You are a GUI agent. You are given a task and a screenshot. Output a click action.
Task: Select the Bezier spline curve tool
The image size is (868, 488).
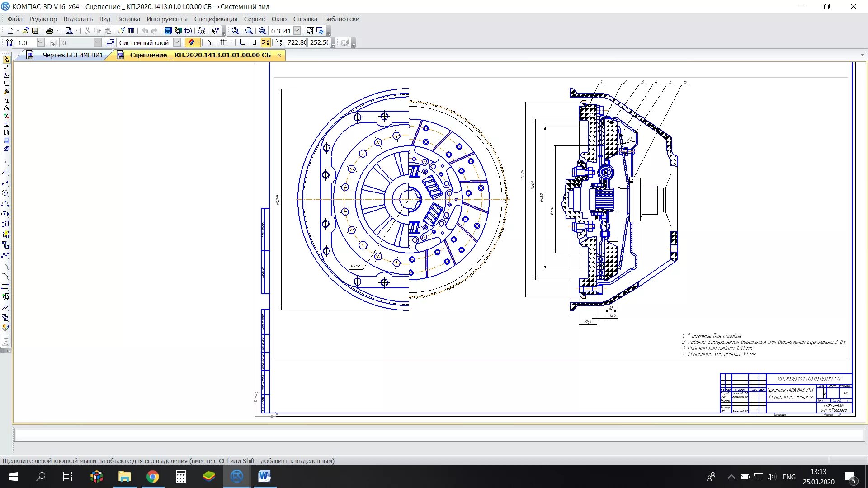point(5,255)
